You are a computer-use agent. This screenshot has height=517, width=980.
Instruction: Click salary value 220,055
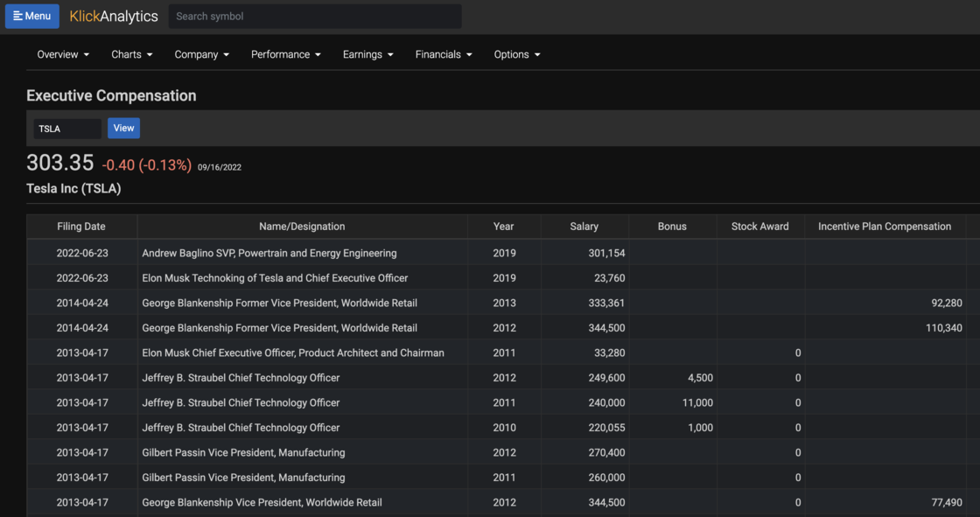(606, 429)
